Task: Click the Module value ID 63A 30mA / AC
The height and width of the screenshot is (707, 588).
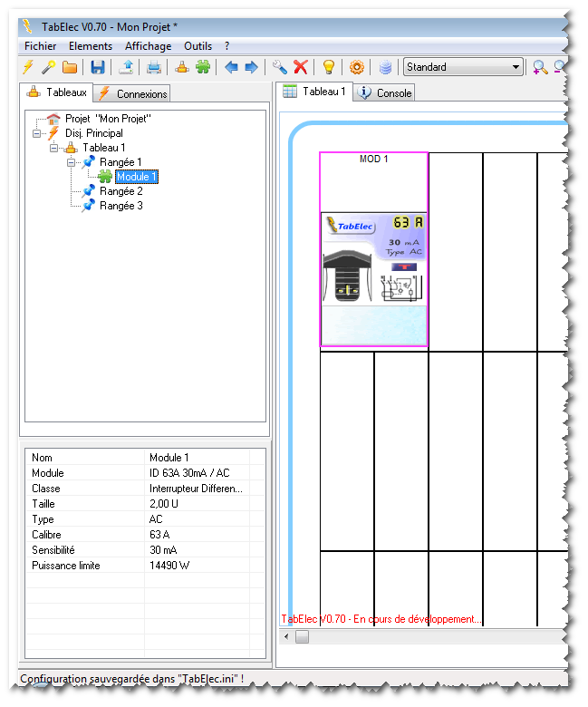Action: pyautogui.click(x=189, y=473)
